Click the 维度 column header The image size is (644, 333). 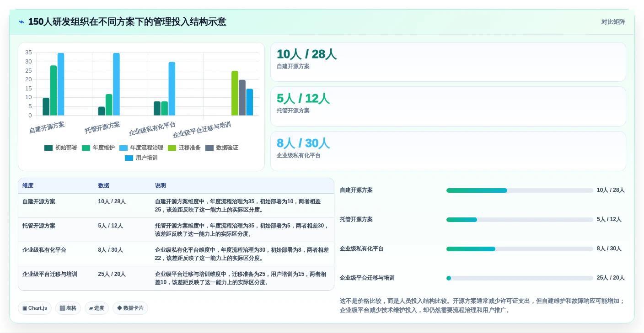[x=28, y=186]
